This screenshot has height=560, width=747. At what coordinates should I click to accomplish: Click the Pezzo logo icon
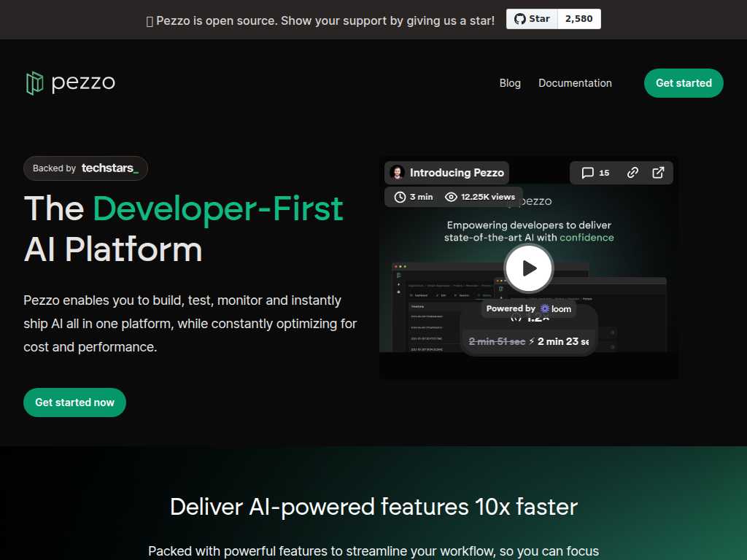(x=35, y=83)
